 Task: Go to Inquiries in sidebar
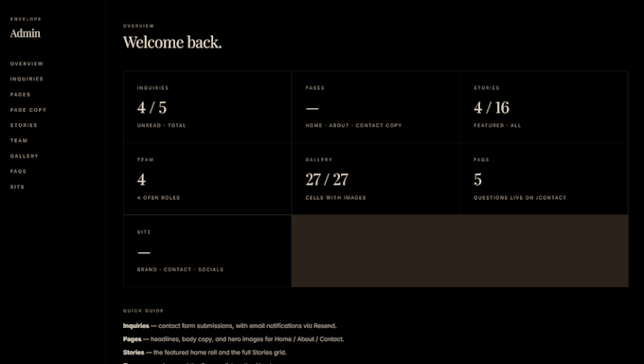click(x=27, y=79)
